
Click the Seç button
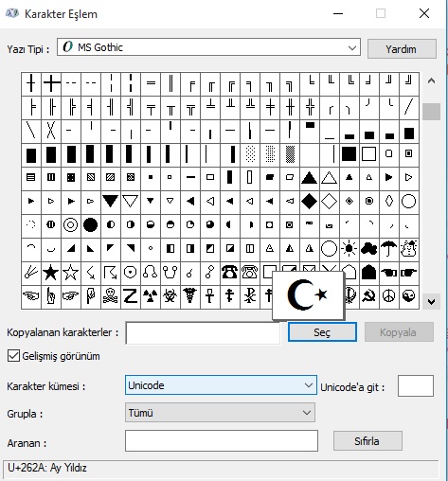click(322, 332)
